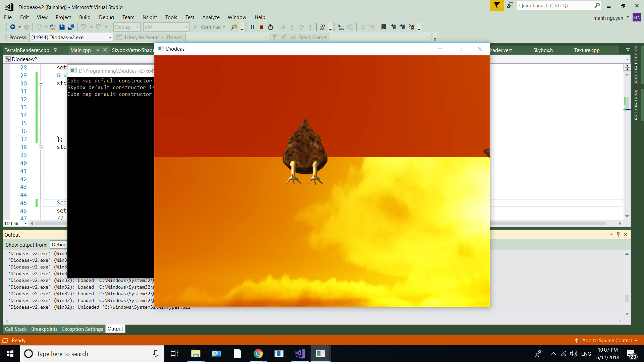Click the Restart debugging icon
Viewport: 644px width, 362px height.
[270, 27]
